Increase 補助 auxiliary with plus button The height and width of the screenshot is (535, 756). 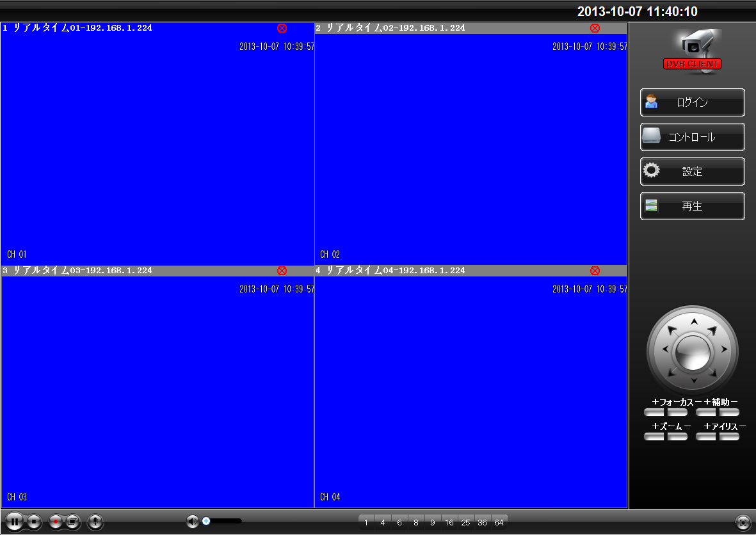[706, 413]
